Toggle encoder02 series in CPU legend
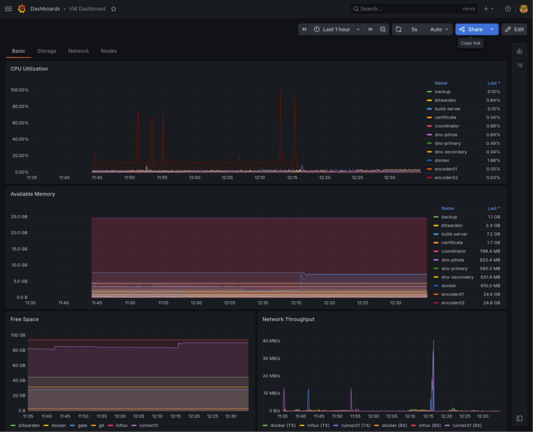The height and width of the screenshot is (432, 533). point(446,178)
